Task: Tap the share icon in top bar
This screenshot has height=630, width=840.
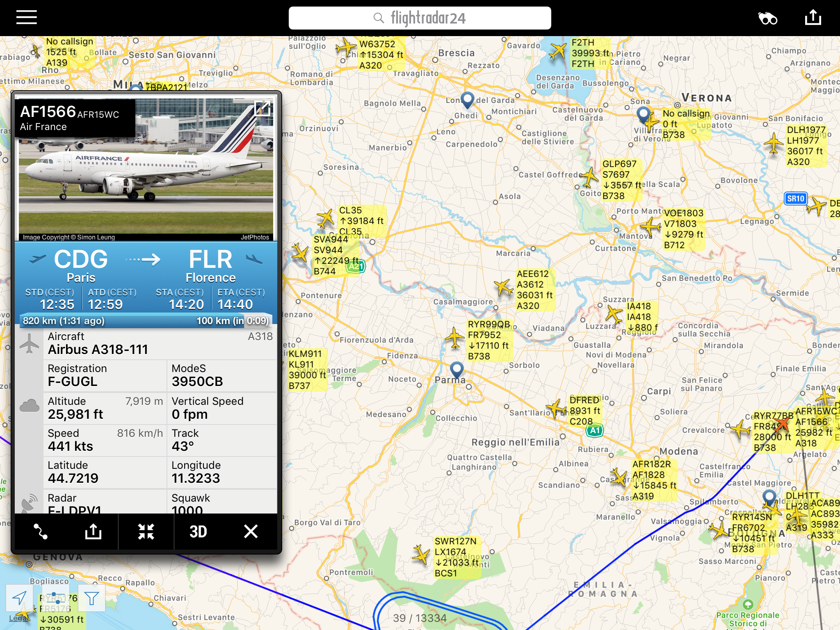Action: [813, 18]
